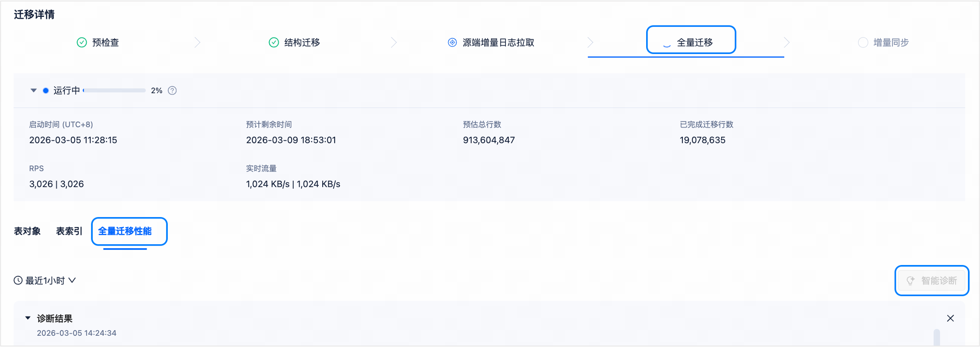Click the target icon beside 源端增量日志拉取

[x=452, y=42]
